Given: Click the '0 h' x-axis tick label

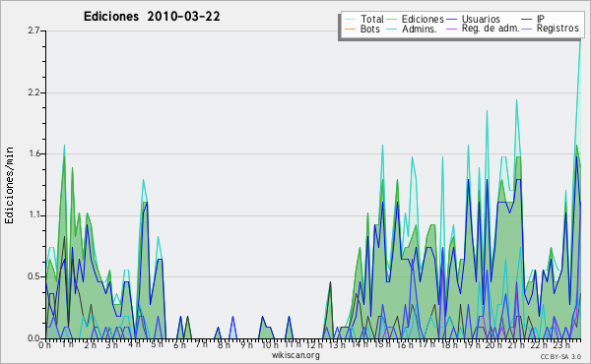Looking at the screenshot, I should pos(44,344).
